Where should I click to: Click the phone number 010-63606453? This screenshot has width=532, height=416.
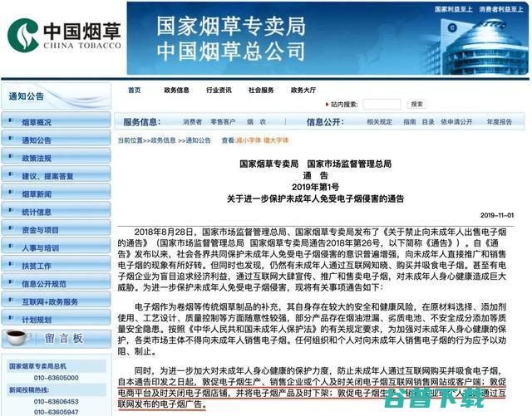[x=56, y=401]
